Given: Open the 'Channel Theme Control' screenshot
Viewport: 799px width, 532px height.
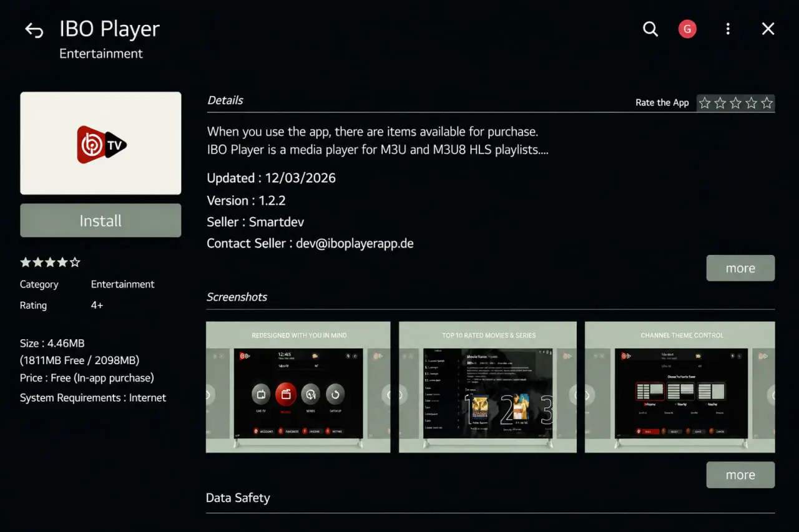Looking at the screenshot, I should (680, 387).
